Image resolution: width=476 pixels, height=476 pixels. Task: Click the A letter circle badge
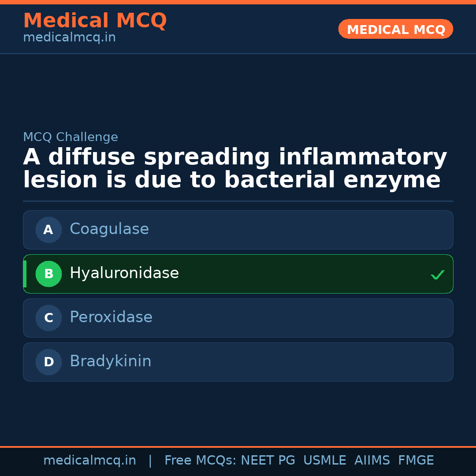click(x=48, y=230)
